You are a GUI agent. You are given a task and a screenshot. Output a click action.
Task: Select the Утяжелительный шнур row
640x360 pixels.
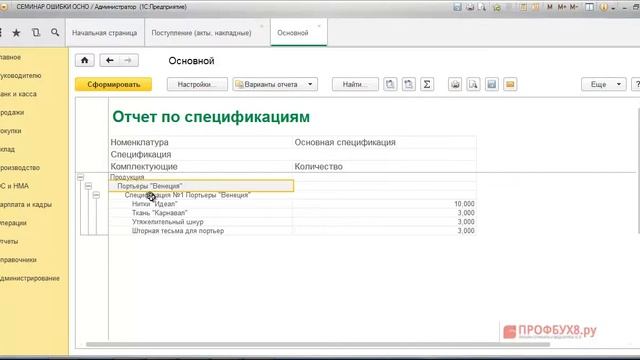click(x=292, y=222)
